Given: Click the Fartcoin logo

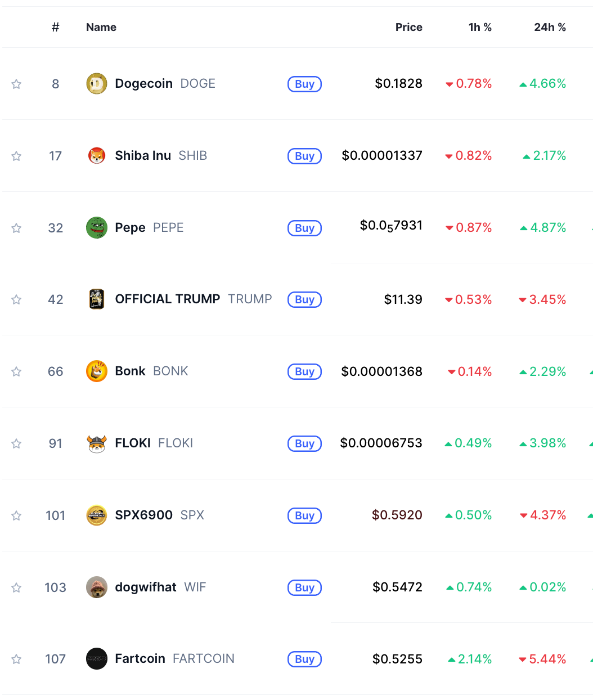Looking at the screenshot, I should (96, 659).
